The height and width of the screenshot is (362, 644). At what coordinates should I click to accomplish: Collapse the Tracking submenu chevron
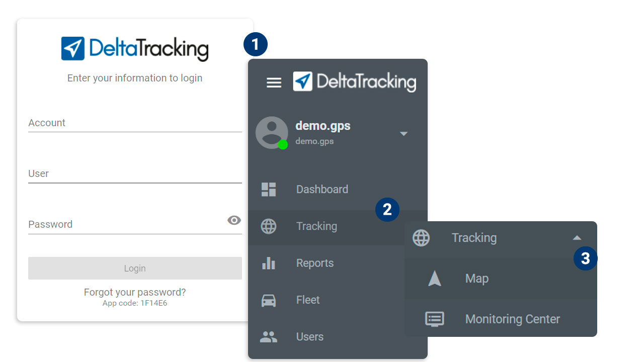click(577, 237)
